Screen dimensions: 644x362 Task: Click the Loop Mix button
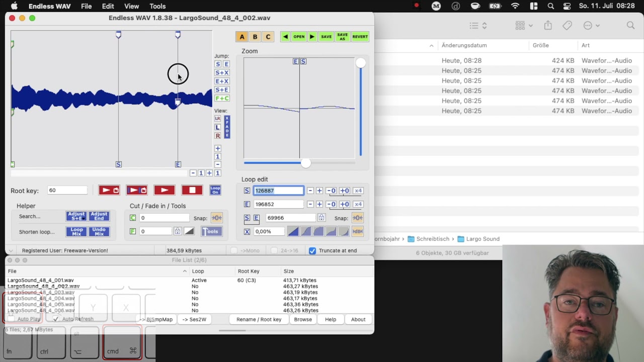point(76,231)
